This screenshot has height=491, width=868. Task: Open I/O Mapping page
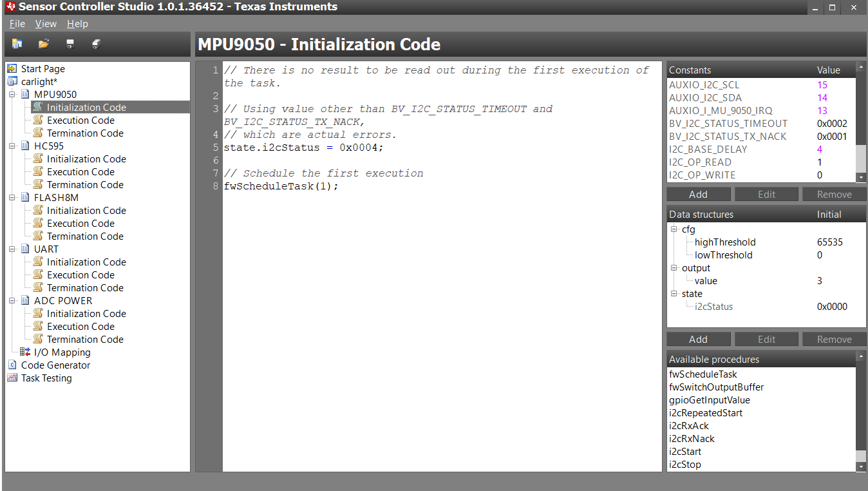pyautogui.click(x=62, y=352)
